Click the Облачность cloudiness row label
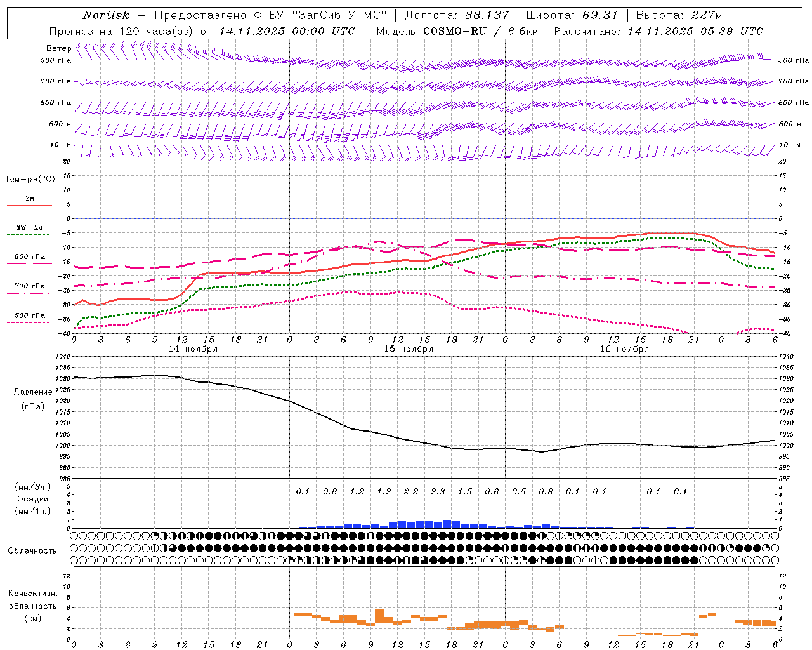The width and height of the screenshot is (812, 650). click(32, 551)
